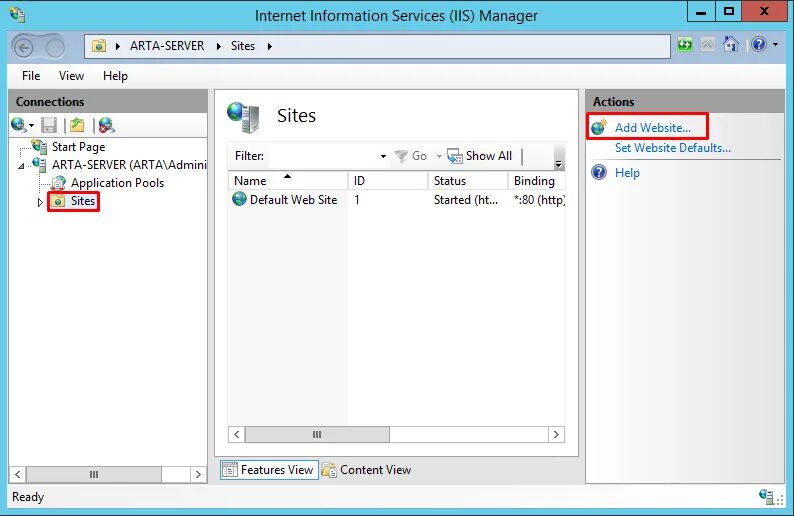This screenshot has height=516, width=794.
Task: Click the *:80 (http) binding cell
Action: click(539, 200)
